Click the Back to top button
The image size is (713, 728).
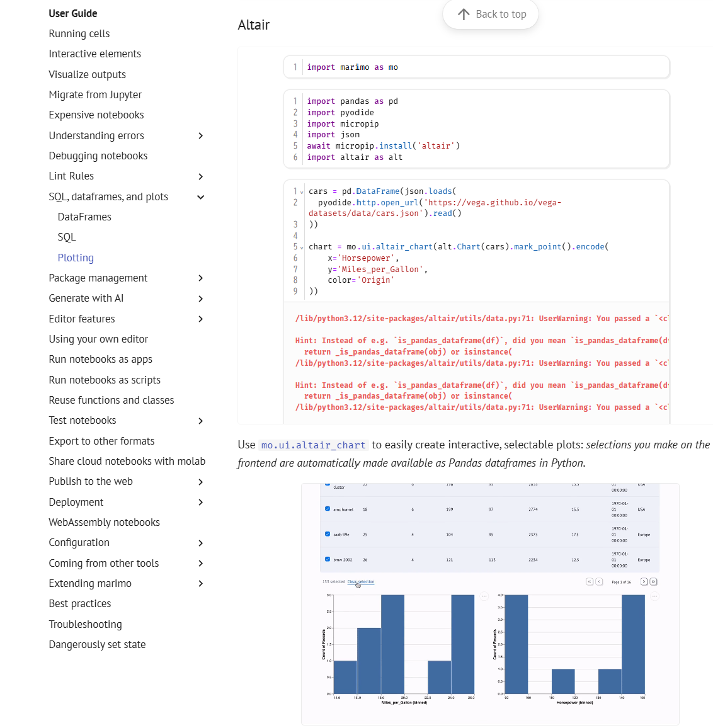[x=491, y=14]
